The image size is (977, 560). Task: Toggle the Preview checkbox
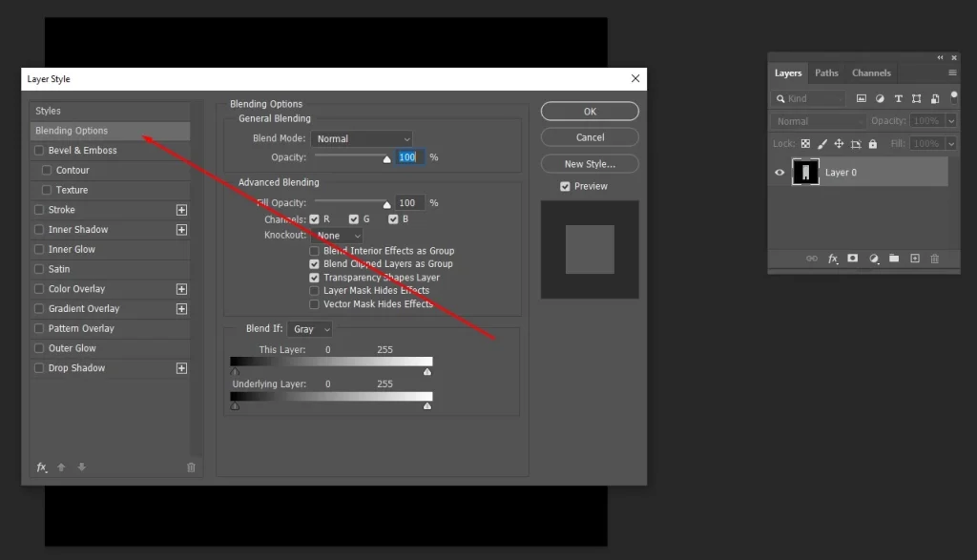click(x=566, y=186)
